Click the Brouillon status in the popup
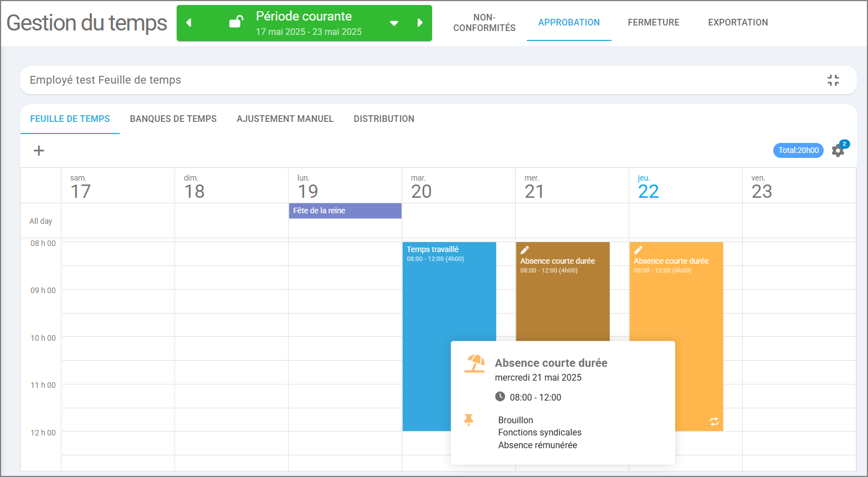The image size is (868, 477). tap(516, 420)
